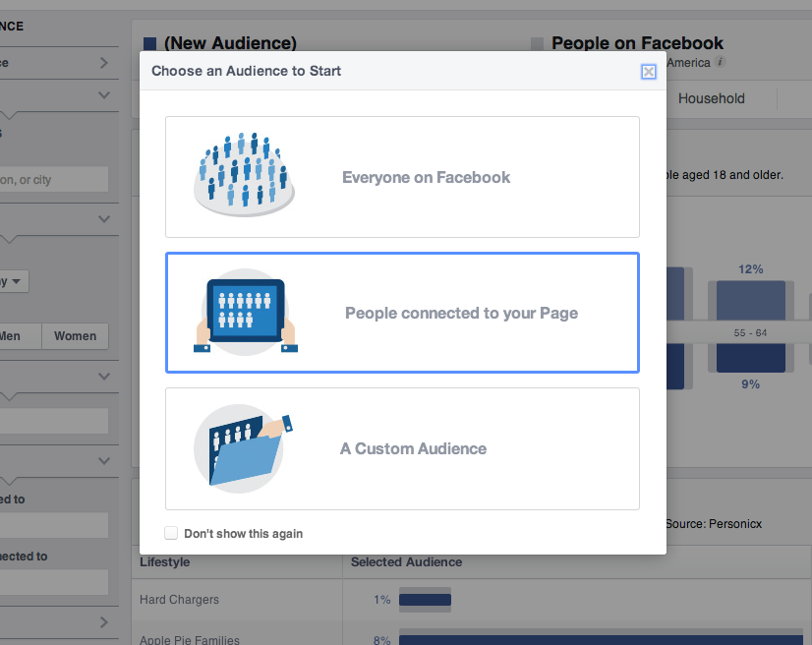The image size is (812, 645).
Task: Collapse the section chevron below the Women button
Action: pyautogui.click(x=104, y=377)
